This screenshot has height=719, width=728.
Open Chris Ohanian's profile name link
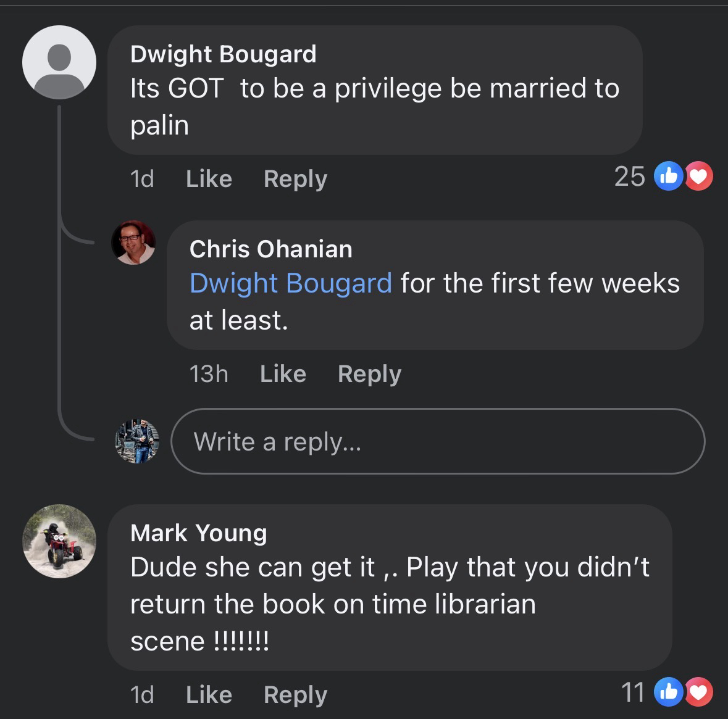click(x=270, y=249)
